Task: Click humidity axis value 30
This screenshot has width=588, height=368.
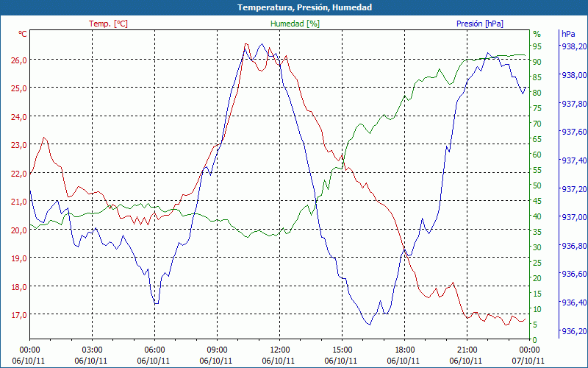Action: click(537, 247)
